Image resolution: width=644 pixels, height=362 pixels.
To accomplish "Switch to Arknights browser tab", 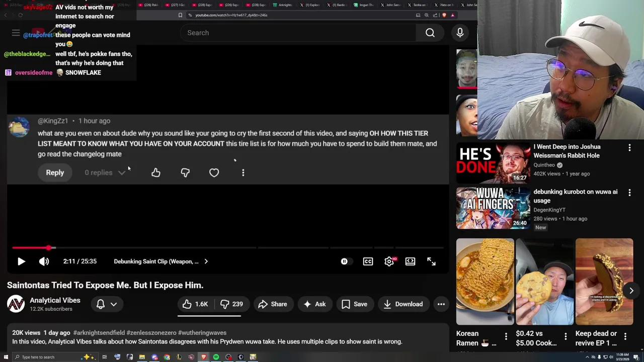I will click(x=283, y=5).
